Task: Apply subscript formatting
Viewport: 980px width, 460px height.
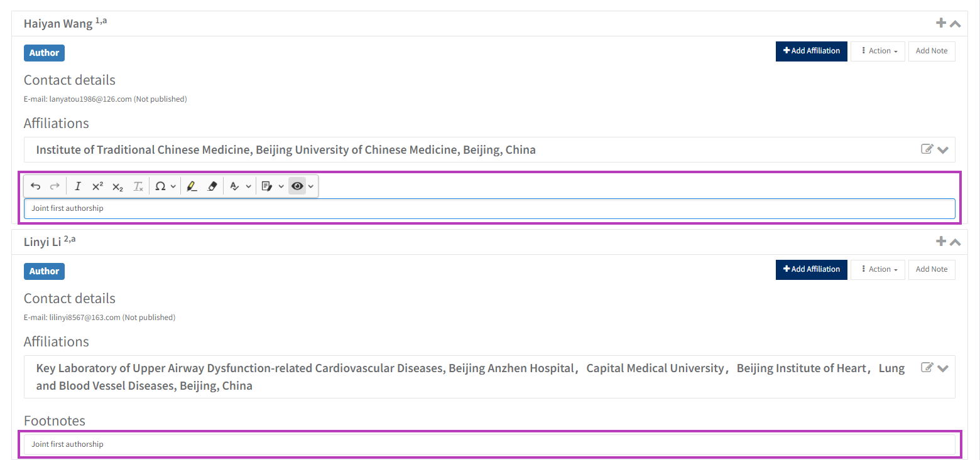Action: click(x=117, y=186)
